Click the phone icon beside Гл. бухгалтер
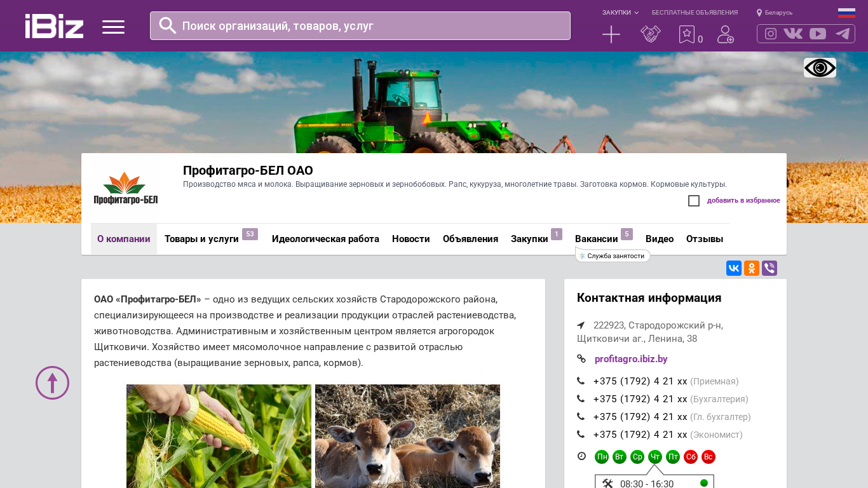Screen dimensions: 868x488 (581, 417)
